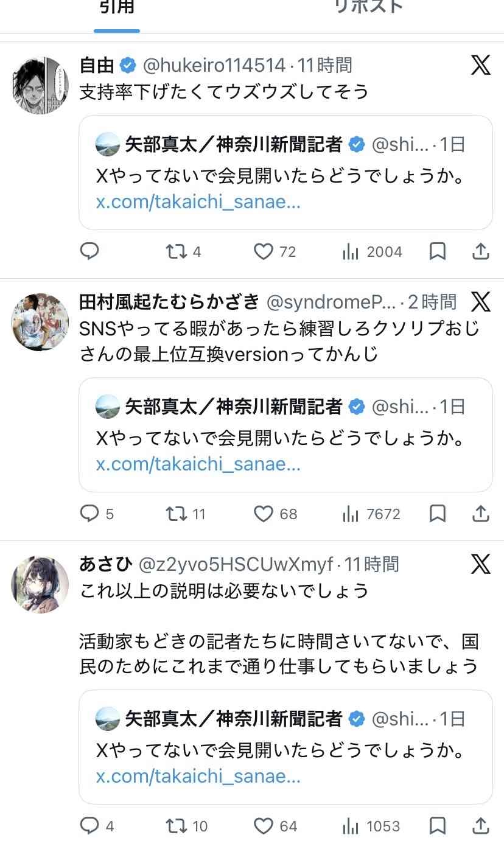Switch to the リポスト tab

(x=368, y=7)
